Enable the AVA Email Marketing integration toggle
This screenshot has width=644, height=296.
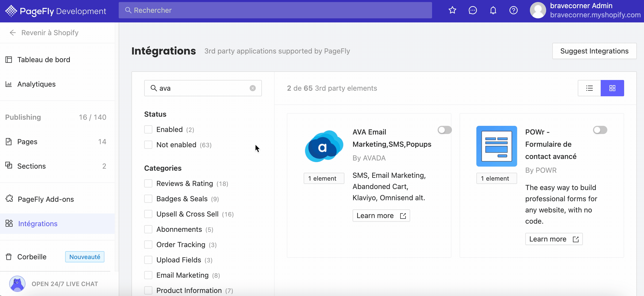point(445,130)
